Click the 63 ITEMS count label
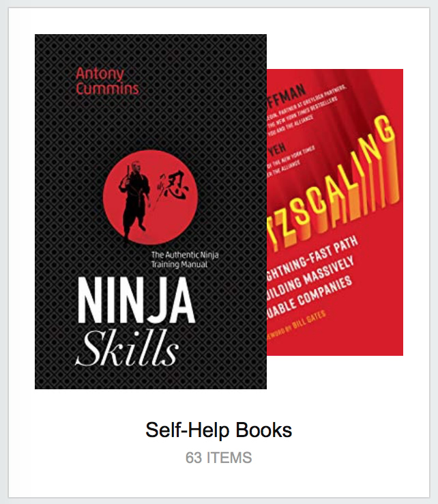 pyautogui.click(x=219, y=458)
